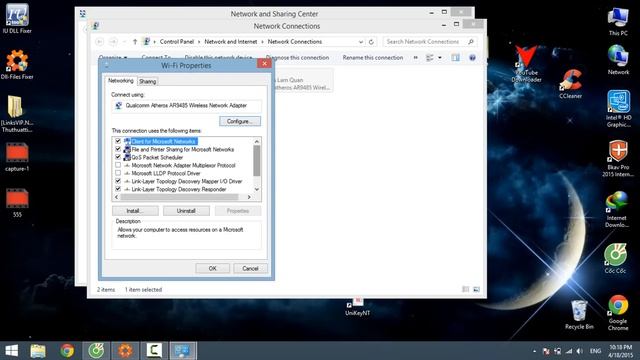640x360 pixels.
Task: Click the taskbar clock
Action: [x=620, y=351]
